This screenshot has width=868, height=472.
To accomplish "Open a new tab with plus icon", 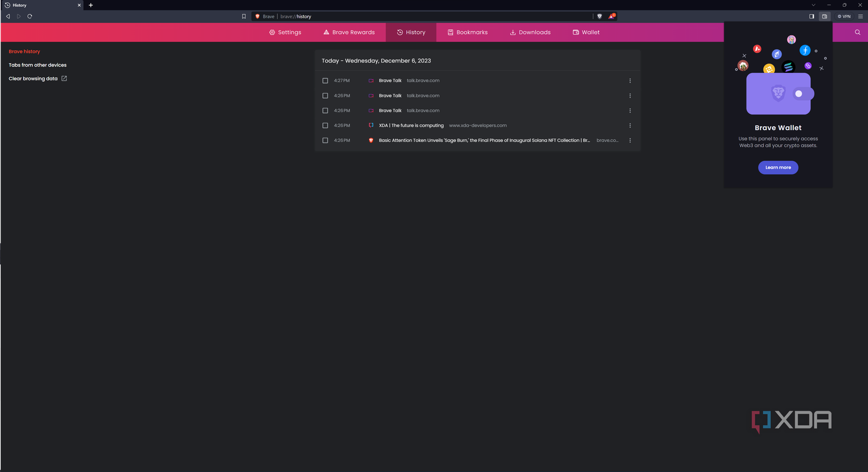I will [x=91, y=5].
